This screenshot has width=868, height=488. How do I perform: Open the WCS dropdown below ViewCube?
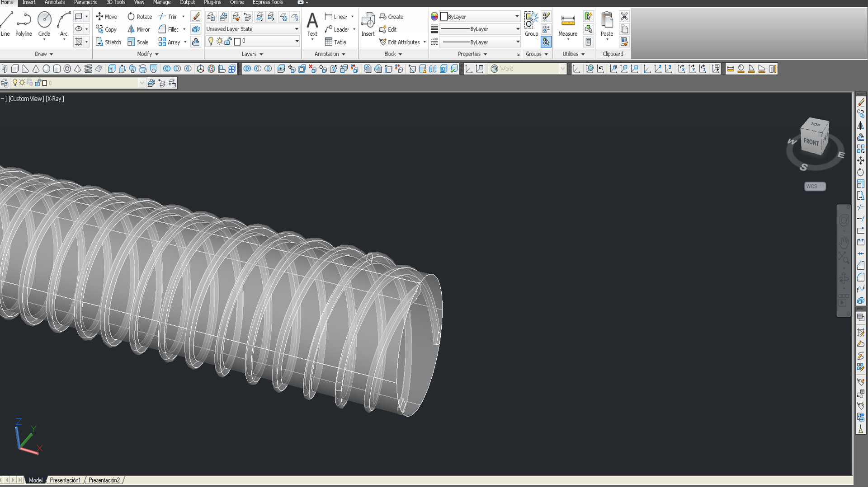tap(815, 186)
